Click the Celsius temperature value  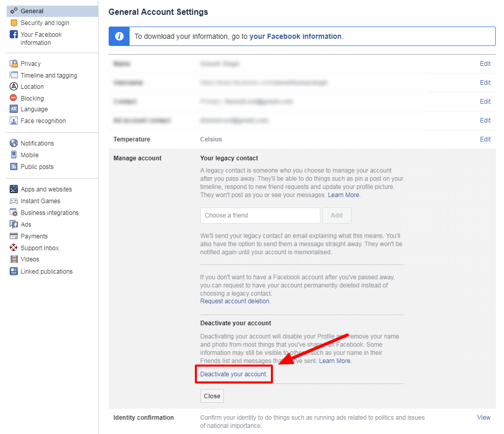click(211, 139)
